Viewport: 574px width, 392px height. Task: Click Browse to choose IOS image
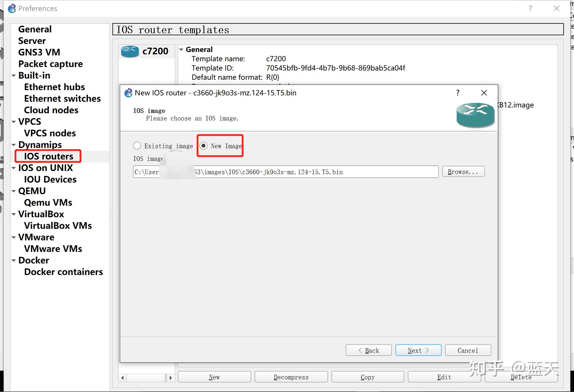463,172
